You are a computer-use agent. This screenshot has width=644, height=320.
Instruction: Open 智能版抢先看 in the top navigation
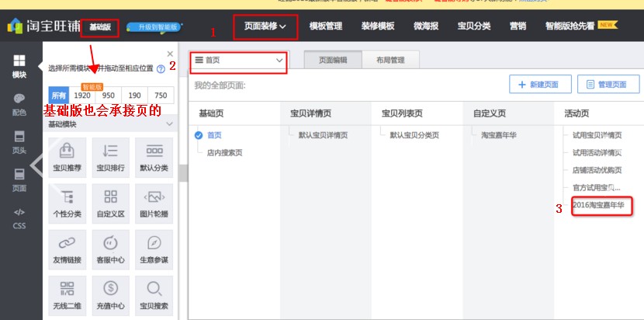pos(570,26)
